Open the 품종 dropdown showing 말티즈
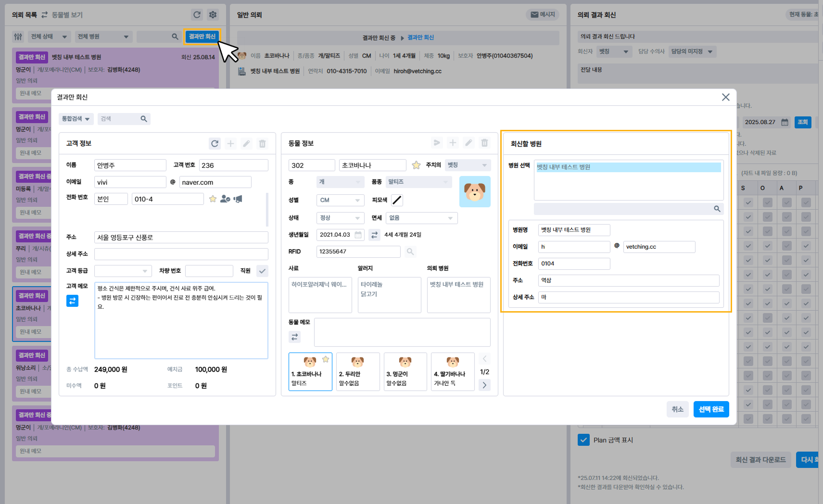The height and width of the screenshot is (504, 823). (x=419, y=182)
